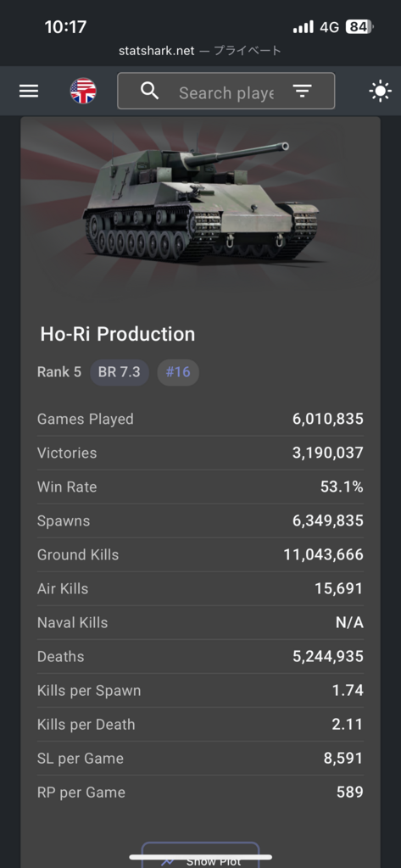Tap the Show Plot chart icon
401x868 pixels.
[168, 861]
